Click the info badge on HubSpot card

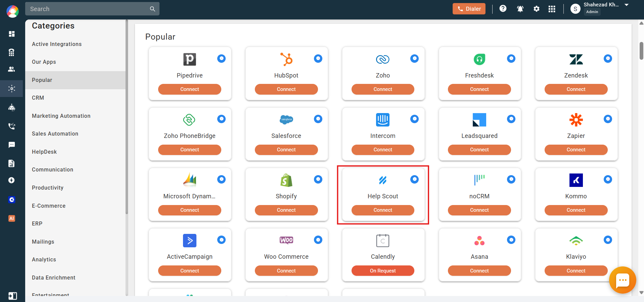pos(318,58)
